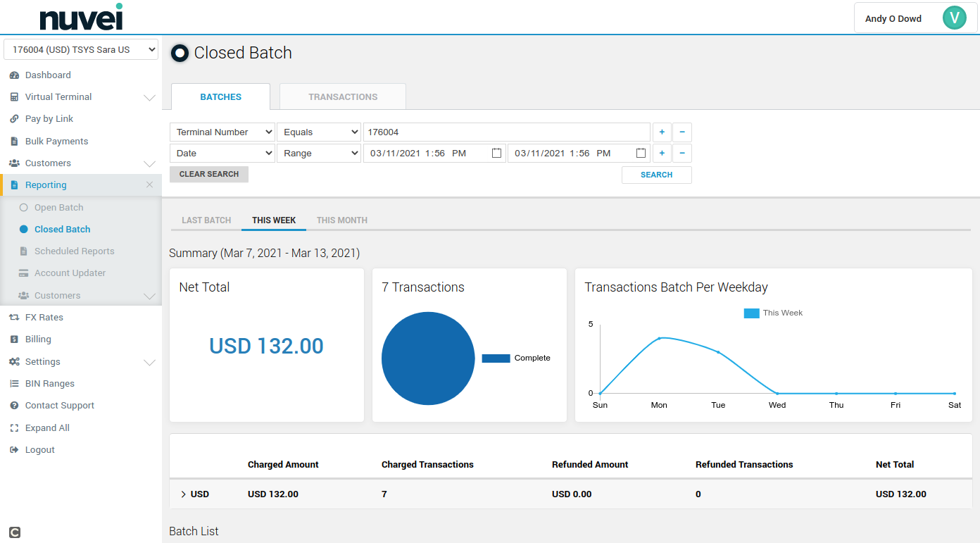The image size is (980, 543).
Task: Switch to the Transactions tab
Action: pos(343,97)
